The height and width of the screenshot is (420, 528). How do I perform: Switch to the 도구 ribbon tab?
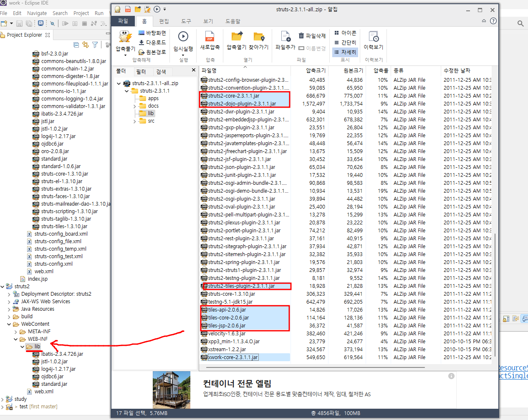(x=186, y=21)
